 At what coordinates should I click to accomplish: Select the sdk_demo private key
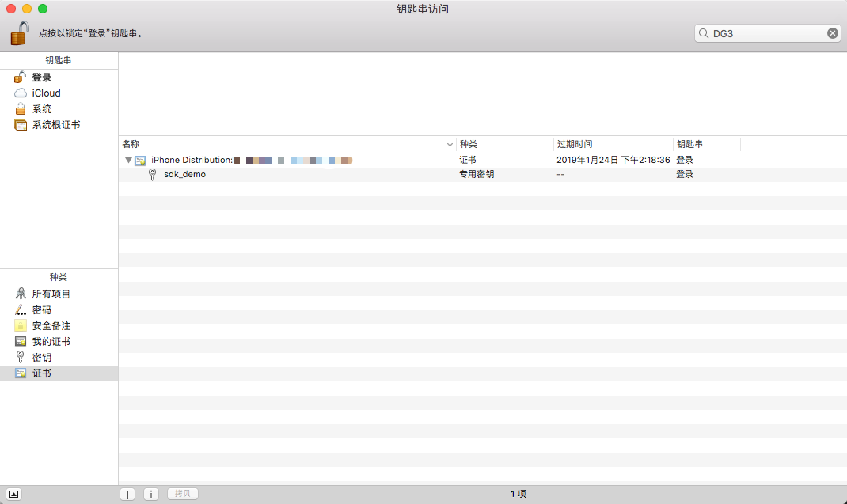tap(184, 174)
